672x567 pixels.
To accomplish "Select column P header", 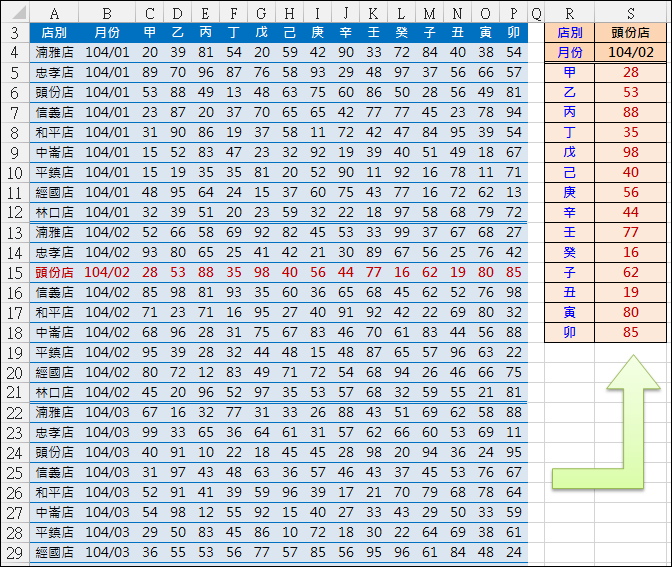I will [513, 13].
